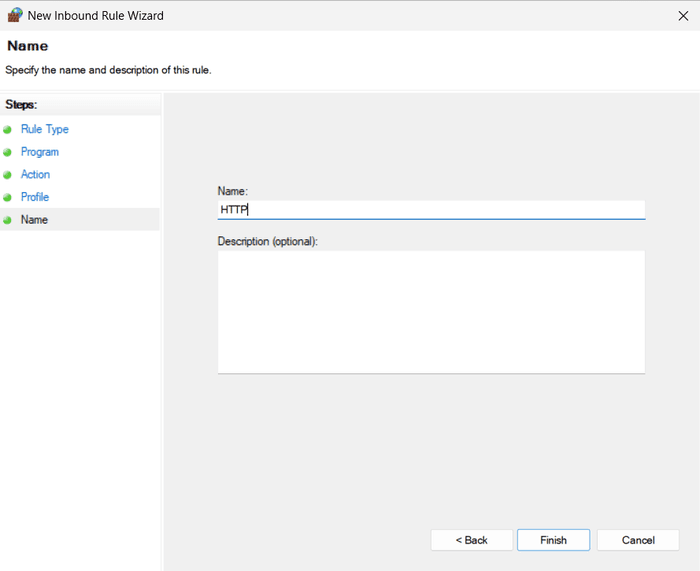Close the New Inbound Rule Wizard window
700x571 pixels.
(x=682, y=15)
